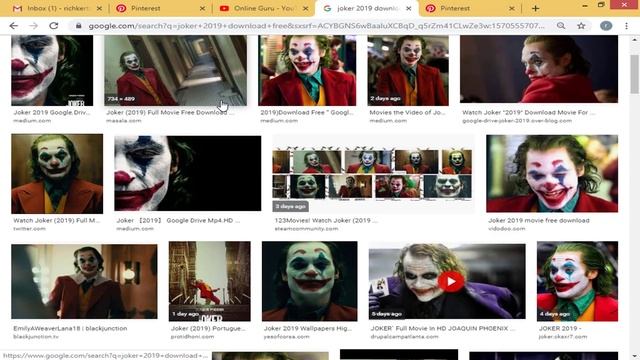Click the steamcommunity.com source text
Screen dimensions: 640x360
[306, 229]
